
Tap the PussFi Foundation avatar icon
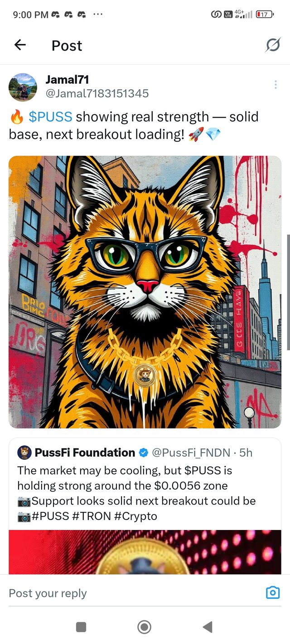(24, 452)
